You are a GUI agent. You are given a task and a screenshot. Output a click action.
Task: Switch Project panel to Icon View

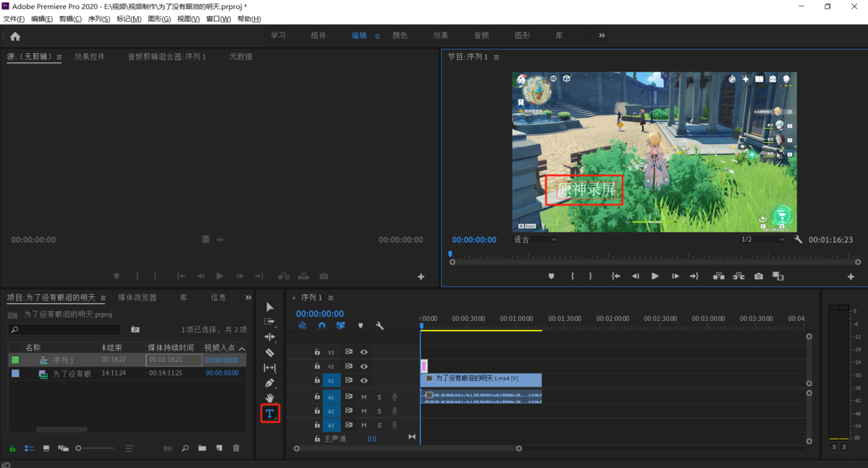coord(46,448)
